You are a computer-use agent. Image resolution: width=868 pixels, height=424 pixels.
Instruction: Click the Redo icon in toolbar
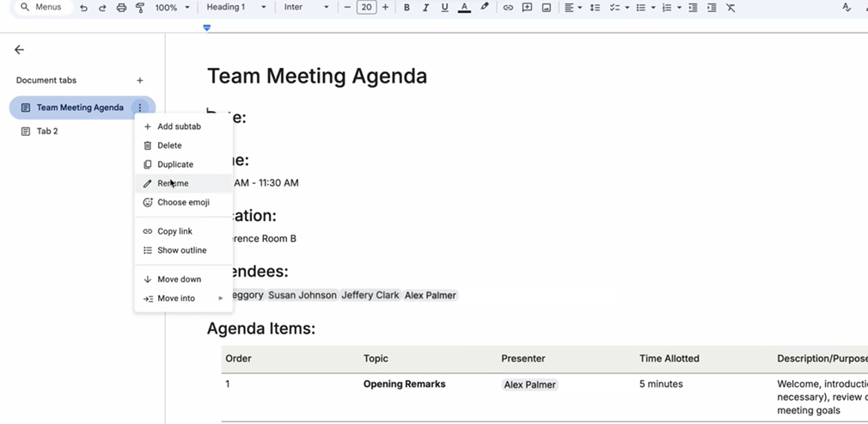(102, 8)
